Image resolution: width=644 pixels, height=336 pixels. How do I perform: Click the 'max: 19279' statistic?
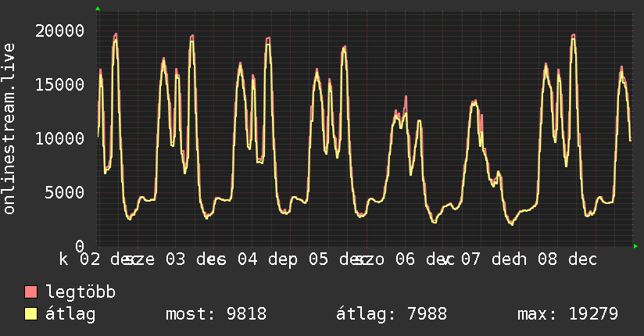567,314
